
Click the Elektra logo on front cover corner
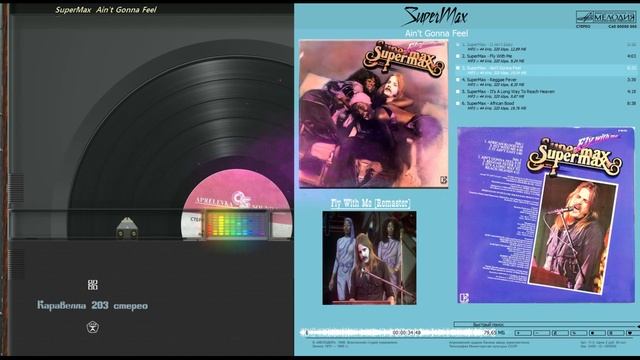click(x=444, y=180)
